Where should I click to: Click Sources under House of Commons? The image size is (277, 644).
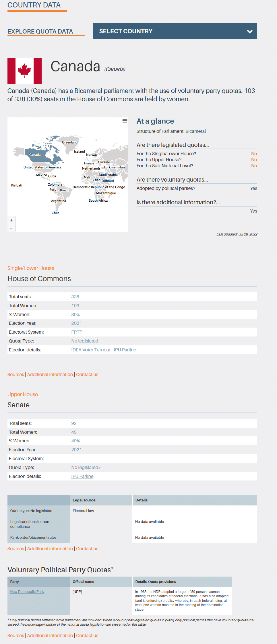pyautogui.click(x=16, y=374)
